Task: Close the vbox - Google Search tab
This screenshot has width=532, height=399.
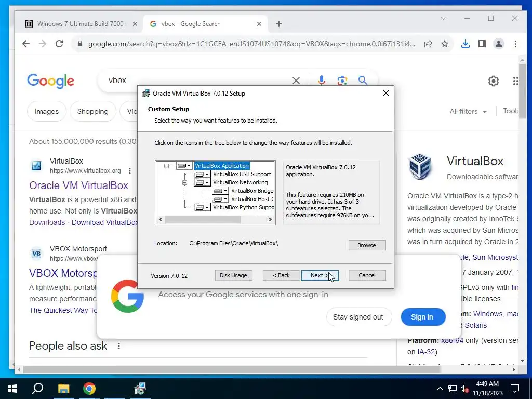Action: click(x=259, y=24)
